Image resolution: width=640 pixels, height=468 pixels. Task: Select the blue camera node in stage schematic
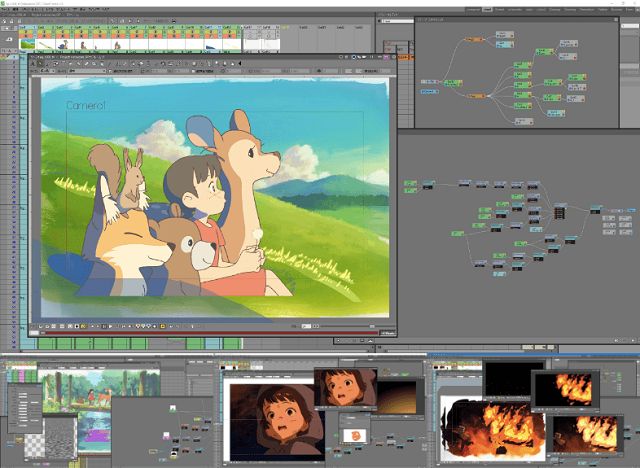[x=430, y=91]
